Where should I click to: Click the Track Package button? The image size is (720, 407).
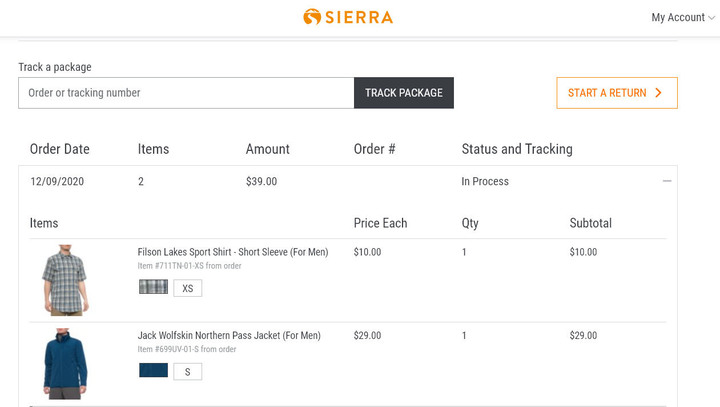point(404,93)
